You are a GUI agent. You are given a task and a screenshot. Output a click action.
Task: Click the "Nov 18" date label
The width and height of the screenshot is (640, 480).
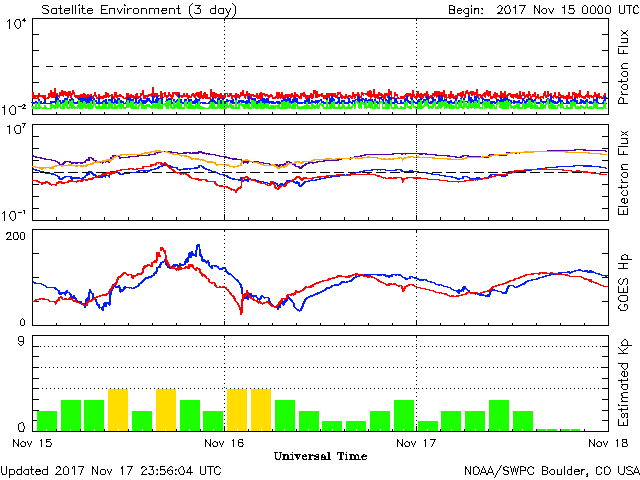click(x=608, y=443)
